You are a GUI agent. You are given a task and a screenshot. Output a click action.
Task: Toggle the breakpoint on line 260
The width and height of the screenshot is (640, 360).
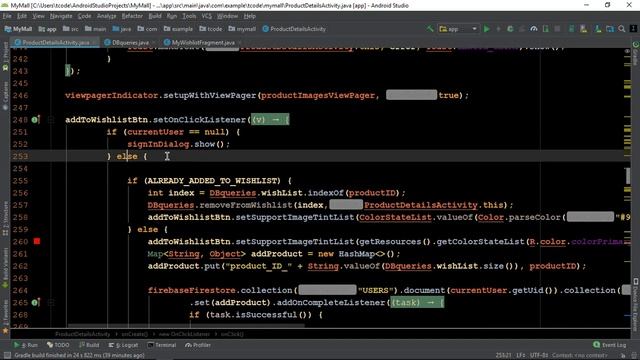(37, 242)
